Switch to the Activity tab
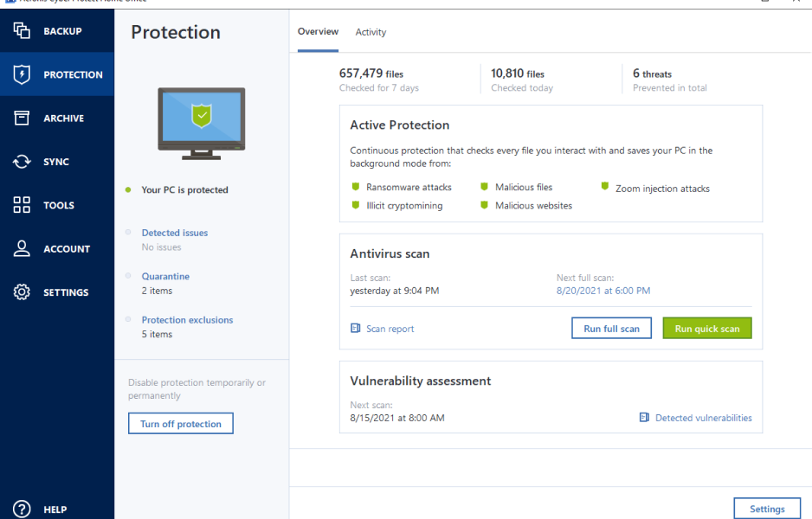Viewport: 812px width, 519px height. click(371, 32)
